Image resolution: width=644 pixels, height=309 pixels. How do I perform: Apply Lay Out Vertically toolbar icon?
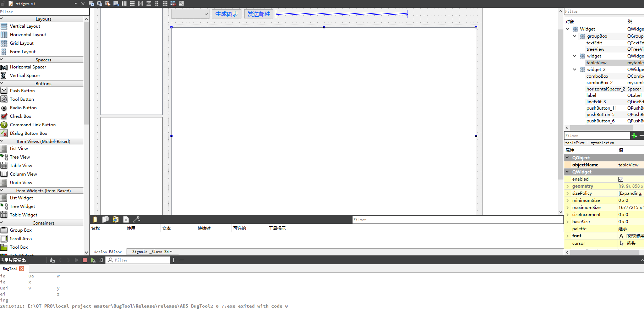click(x=132, y=4)
